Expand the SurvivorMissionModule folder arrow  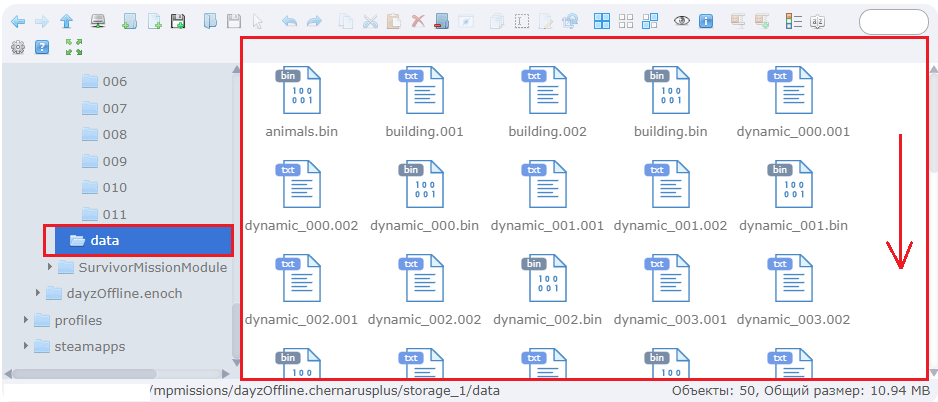tap(50, 267)
